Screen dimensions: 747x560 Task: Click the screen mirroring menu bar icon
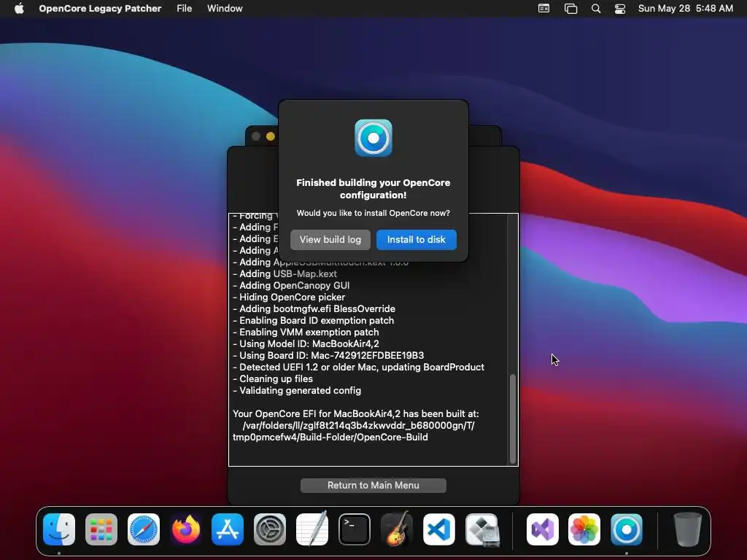pyautogui.click(x=570, y=8)
